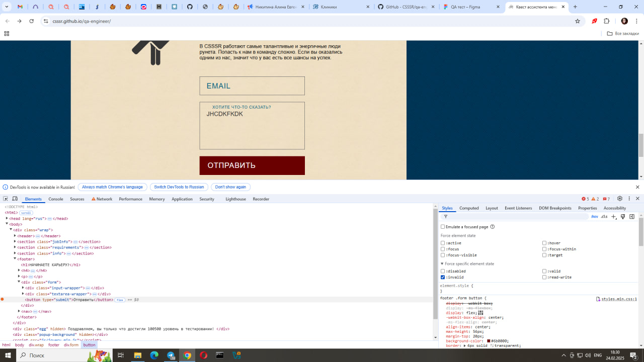Uncheck the :invalid element state

443,278
